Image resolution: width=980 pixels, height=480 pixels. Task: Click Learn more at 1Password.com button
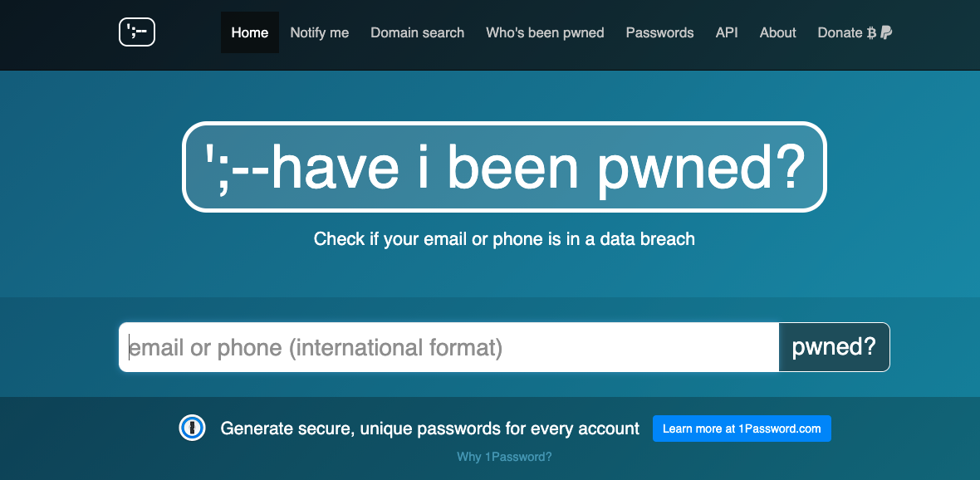[742, 429]
